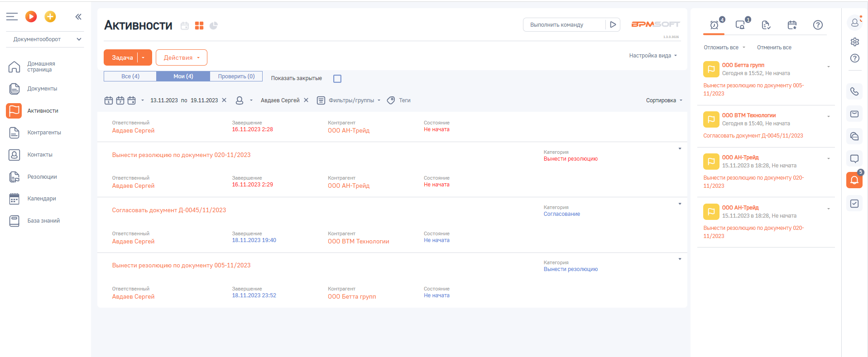The image size is (868, 357).
Task: Switch to analytics chart view icon
Action: (x=214, y=26)
